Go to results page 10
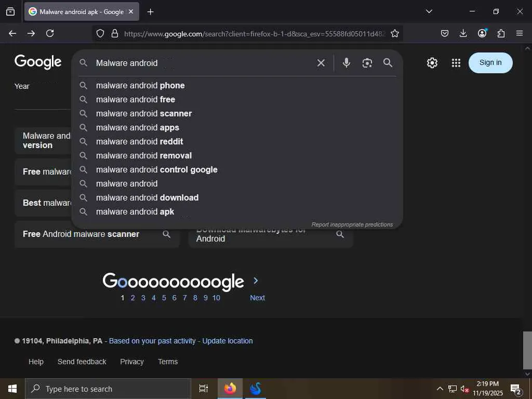 click(216, 298)
